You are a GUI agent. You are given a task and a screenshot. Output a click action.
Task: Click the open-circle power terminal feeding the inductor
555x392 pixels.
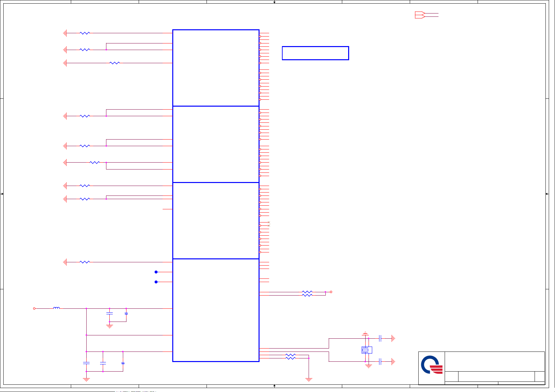pos(34,308)
